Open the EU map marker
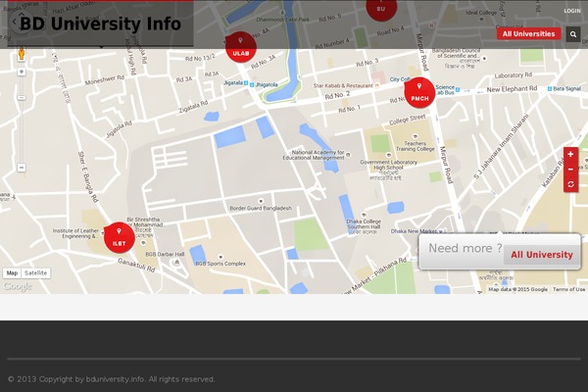The width and height of the screenshot is (588, 392). [381, 8]
